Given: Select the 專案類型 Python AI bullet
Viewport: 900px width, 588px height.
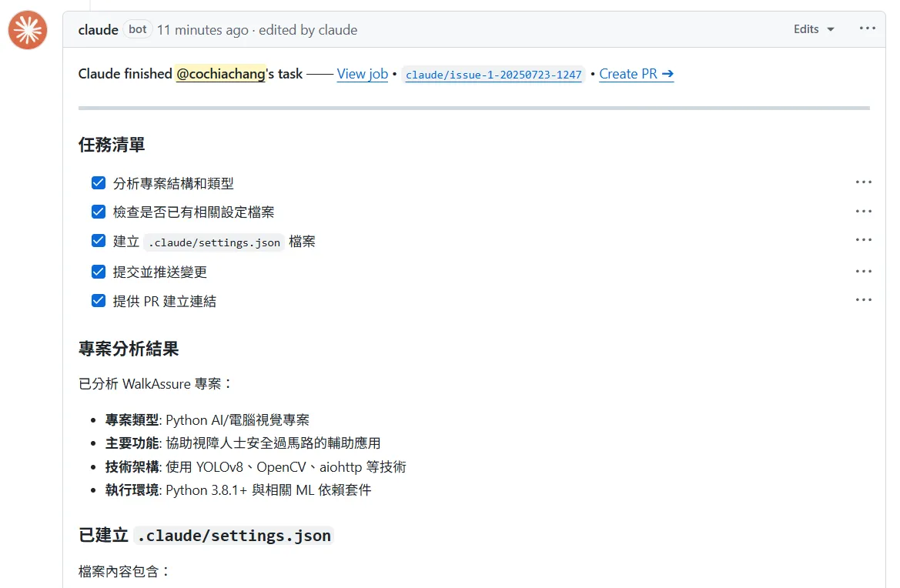Looking at the screenshot, I should pyautogui.click(x=207, y=420).
